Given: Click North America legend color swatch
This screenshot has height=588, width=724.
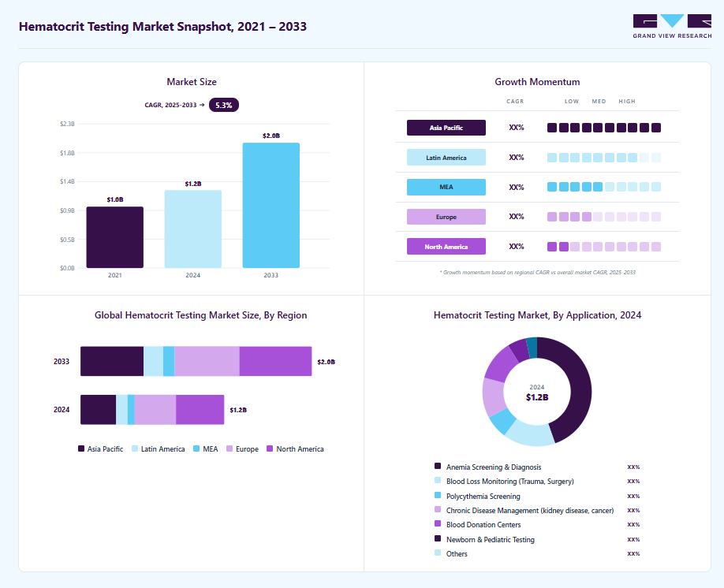Looking at the screenshot, I should 270,448.
